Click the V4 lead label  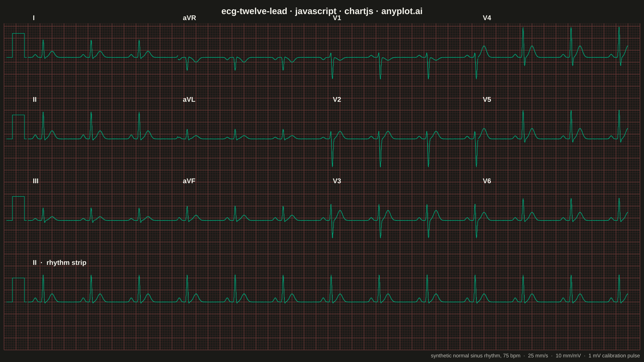(487, 18)
